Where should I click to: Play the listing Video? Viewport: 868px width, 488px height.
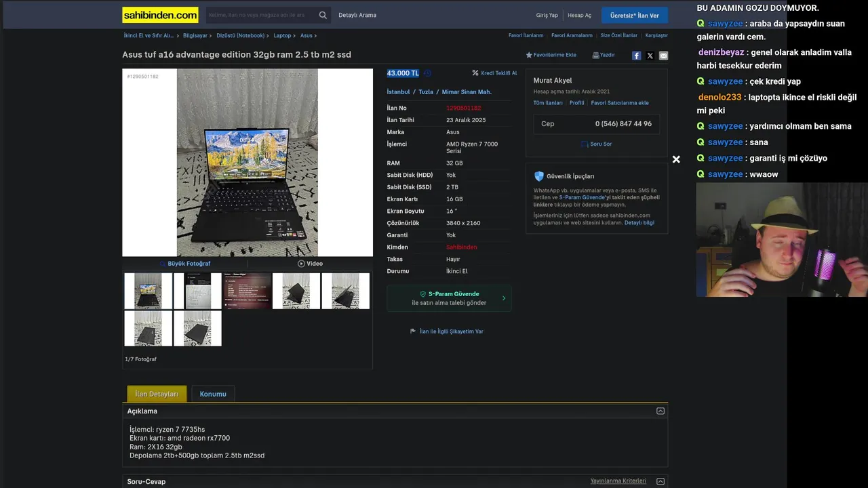tap(310, 264)
